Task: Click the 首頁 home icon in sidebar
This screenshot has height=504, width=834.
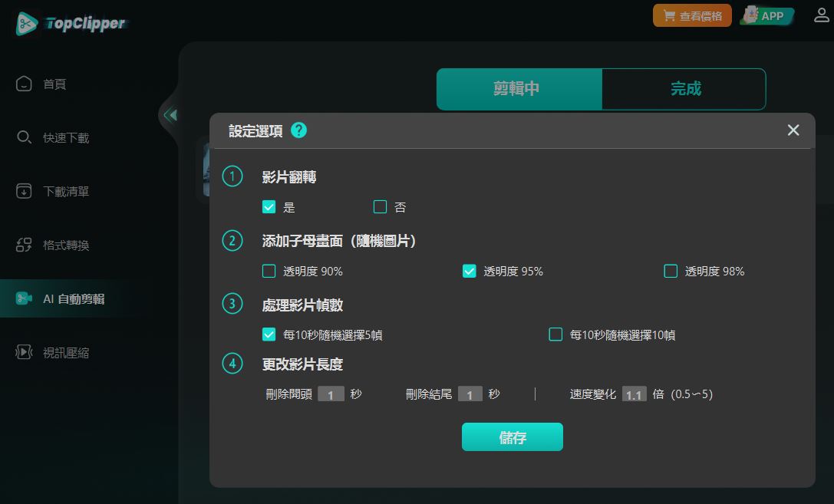Action: tap(24, 84)
